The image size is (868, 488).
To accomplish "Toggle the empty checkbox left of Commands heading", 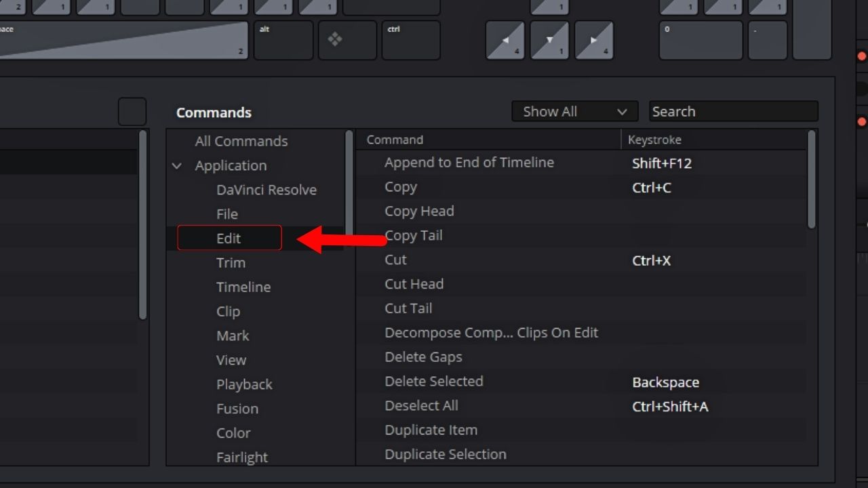I will [132, 110].
